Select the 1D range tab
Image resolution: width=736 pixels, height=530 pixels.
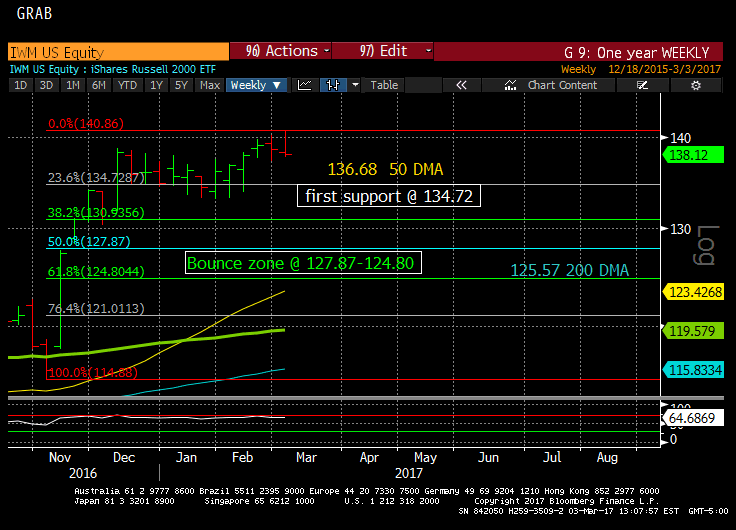coord(20,85)
